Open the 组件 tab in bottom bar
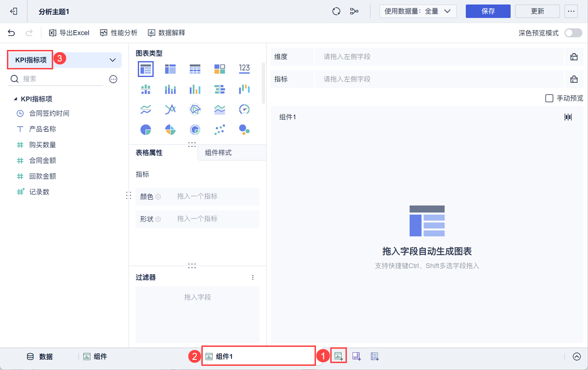The width and height of the screenshot is (588, 370). coord(95,357)
